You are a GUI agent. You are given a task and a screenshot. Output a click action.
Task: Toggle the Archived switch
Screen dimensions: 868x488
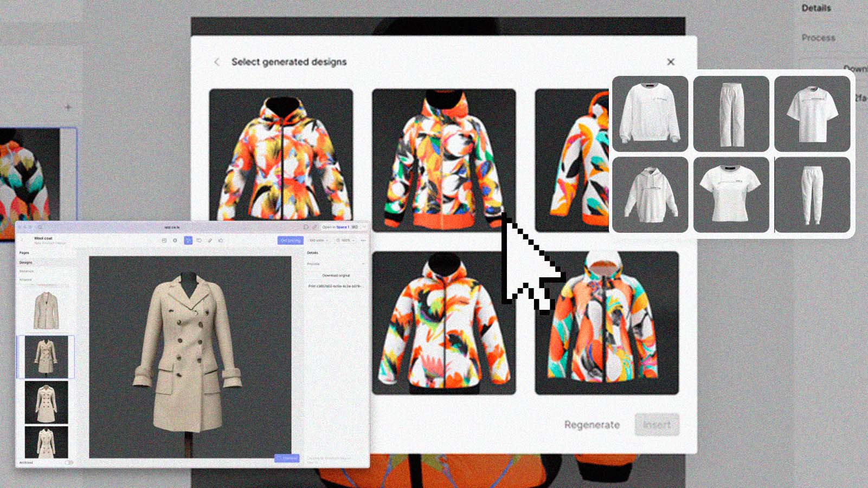[x=69, y=463]
